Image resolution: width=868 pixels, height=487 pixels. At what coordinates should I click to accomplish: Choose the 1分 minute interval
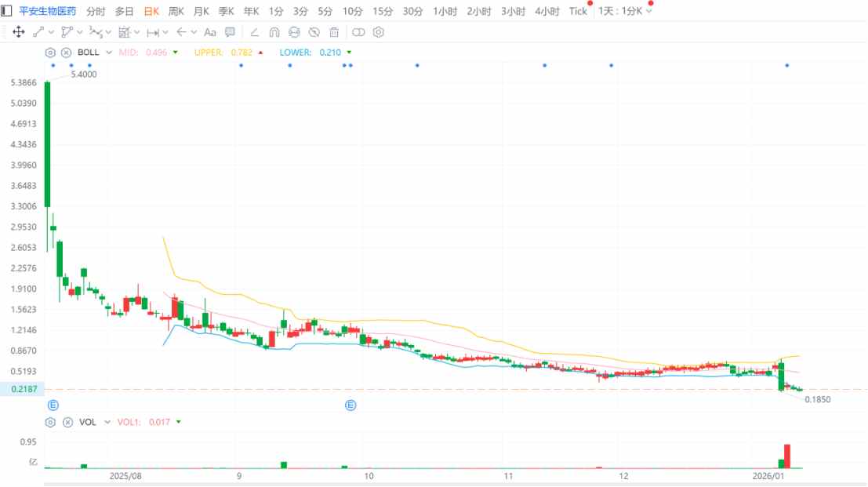click(276, 11)
